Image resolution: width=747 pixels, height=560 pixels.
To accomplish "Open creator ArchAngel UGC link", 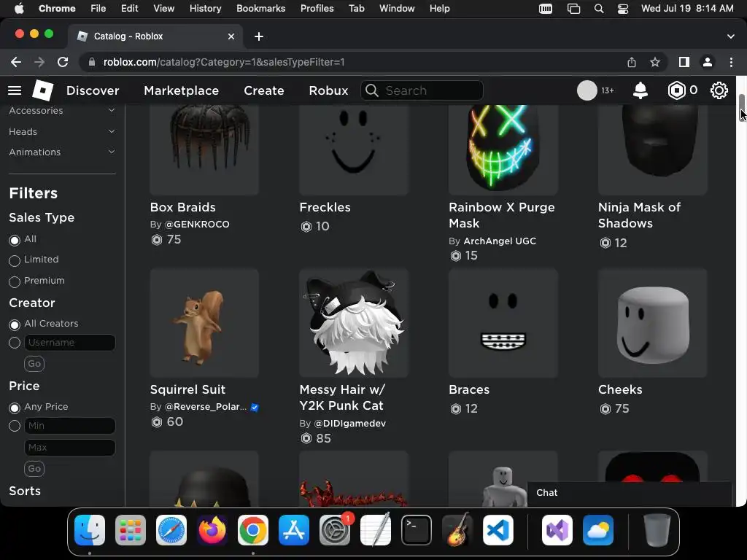I will [x=499, y=241].
